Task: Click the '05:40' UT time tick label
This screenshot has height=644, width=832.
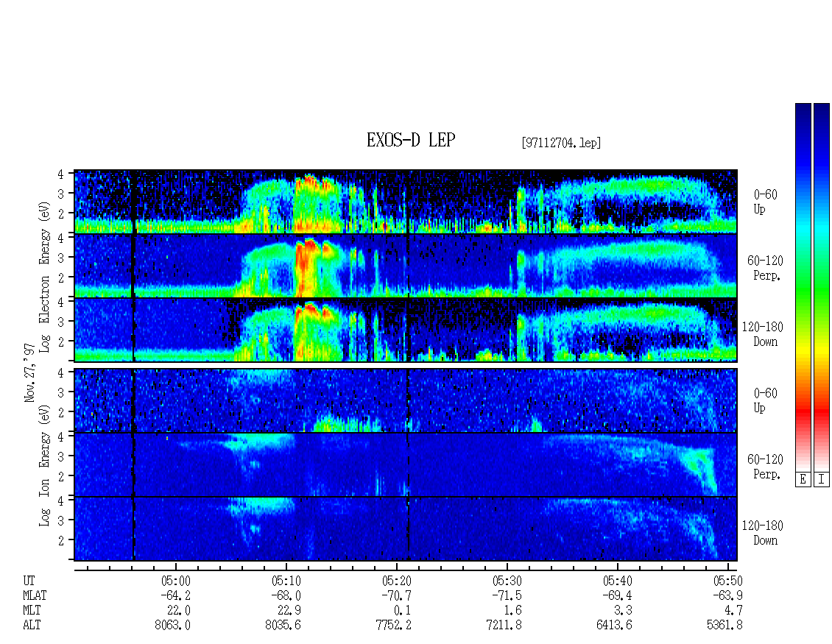Action: [617, 581]
